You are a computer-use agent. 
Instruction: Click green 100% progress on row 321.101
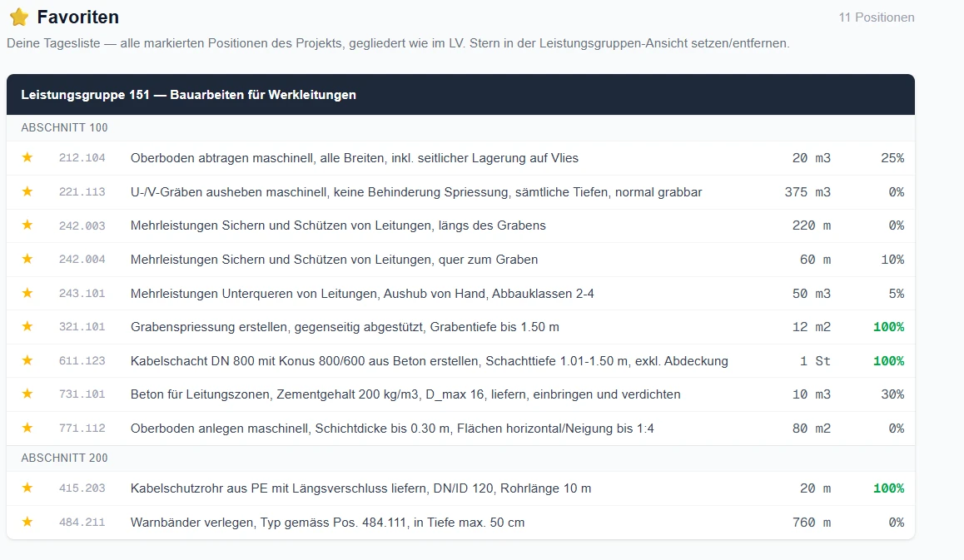tap(888, 327)
